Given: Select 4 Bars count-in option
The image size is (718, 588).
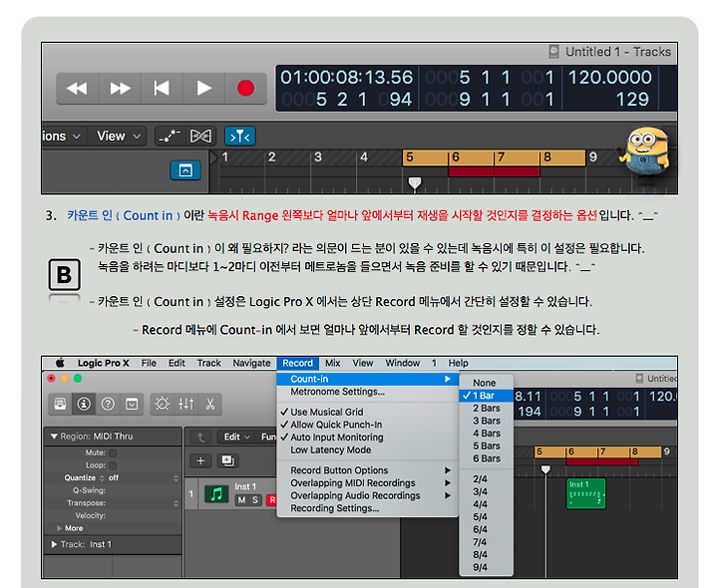Looking at the screenshot, I should [486, 434].
